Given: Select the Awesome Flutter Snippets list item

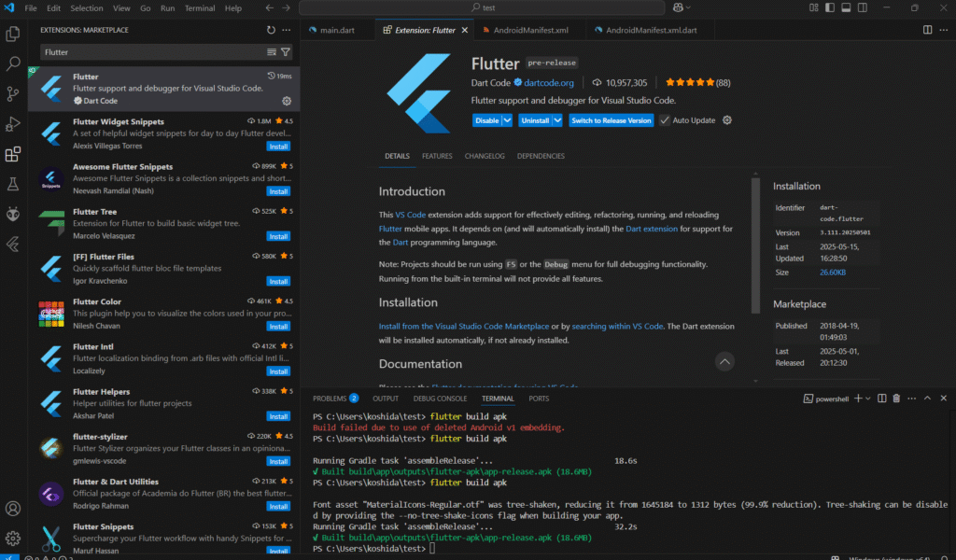Looking at the screenshot, I should (x=164, y=179).
